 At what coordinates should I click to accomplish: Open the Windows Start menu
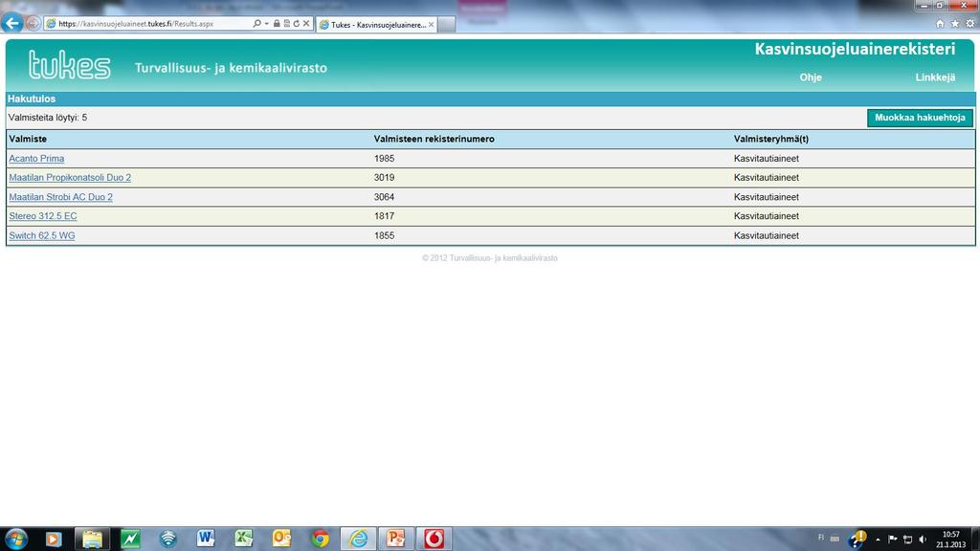coord(15,539)
